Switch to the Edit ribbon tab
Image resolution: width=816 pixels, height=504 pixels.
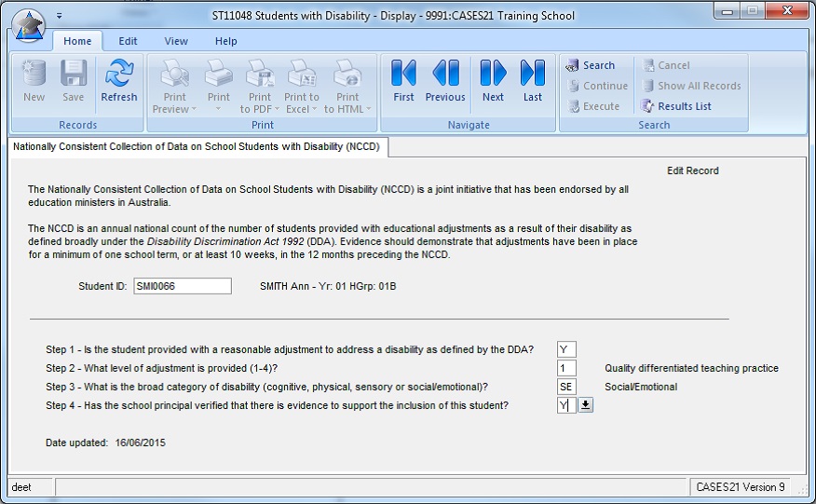click(x=128, y=41)
